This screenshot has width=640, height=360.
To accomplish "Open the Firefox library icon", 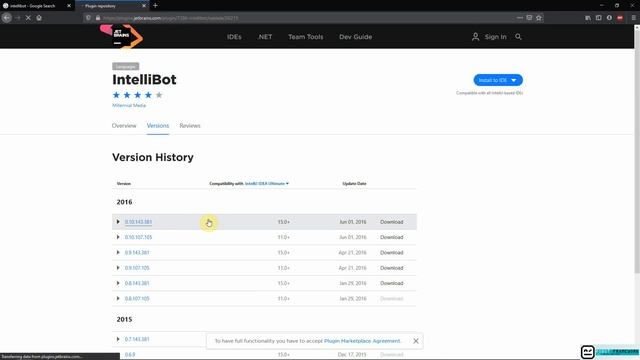I will (588, 18).
